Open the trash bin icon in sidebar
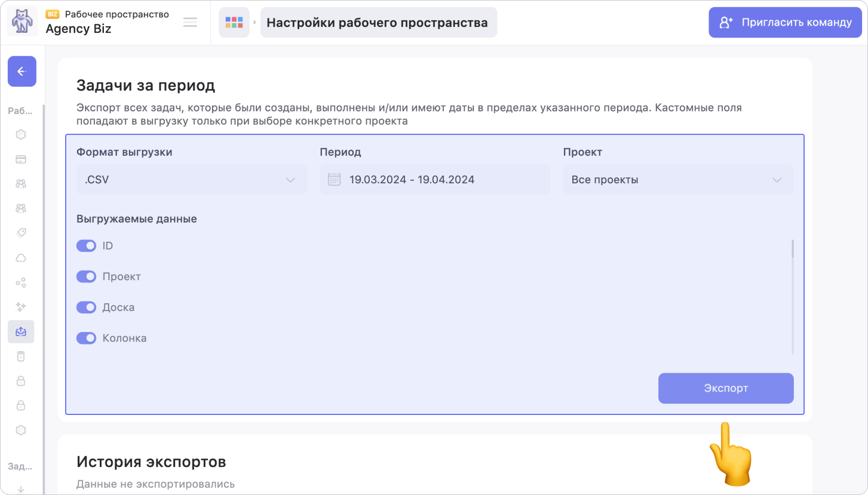Screen dimensions: 868x495 21,356
